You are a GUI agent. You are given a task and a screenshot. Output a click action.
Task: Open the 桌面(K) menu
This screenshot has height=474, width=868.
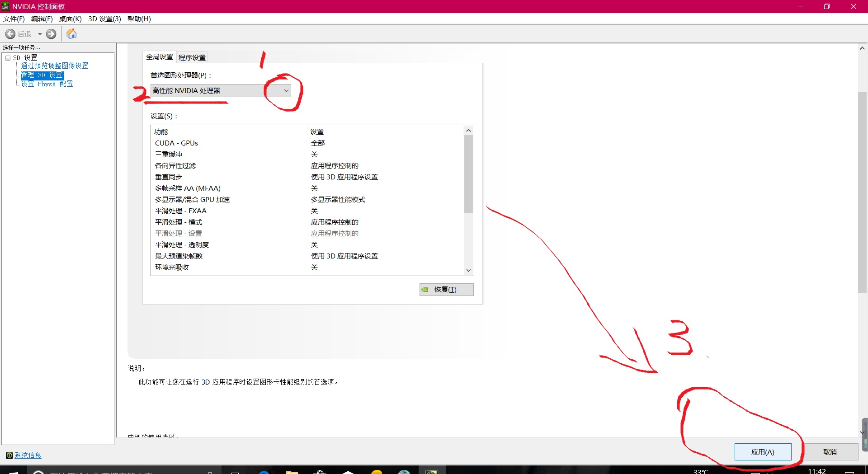(x=71, y=19)
